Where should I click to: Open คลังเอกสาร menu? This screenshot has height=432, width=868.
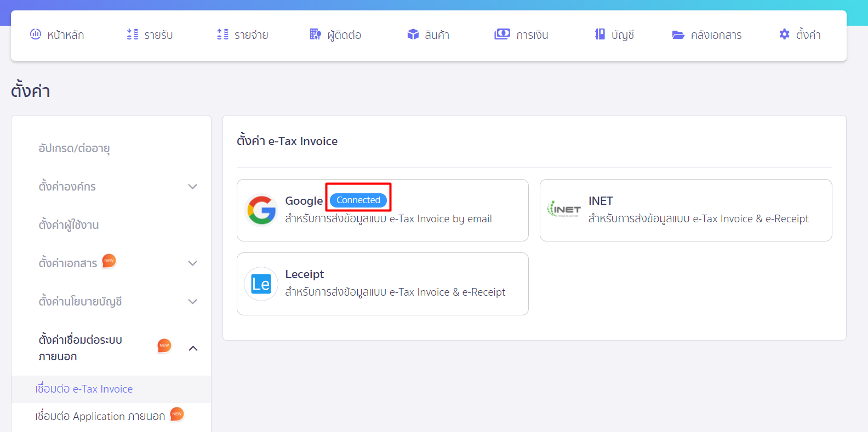716,35
